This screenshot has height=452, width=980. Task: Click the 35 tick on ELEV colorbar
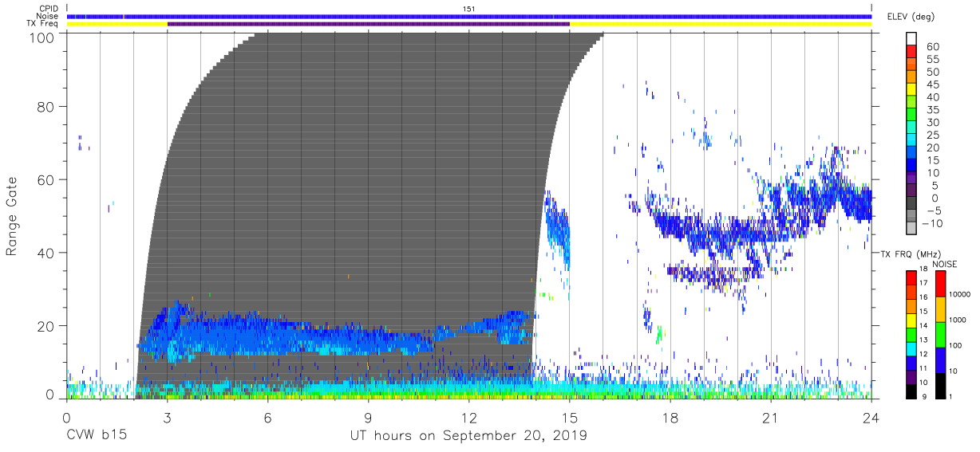pos(933,110)
